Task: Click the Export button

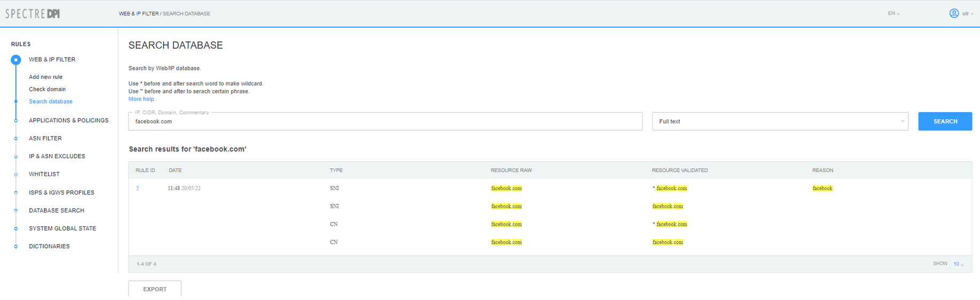Action: (155, 289)
